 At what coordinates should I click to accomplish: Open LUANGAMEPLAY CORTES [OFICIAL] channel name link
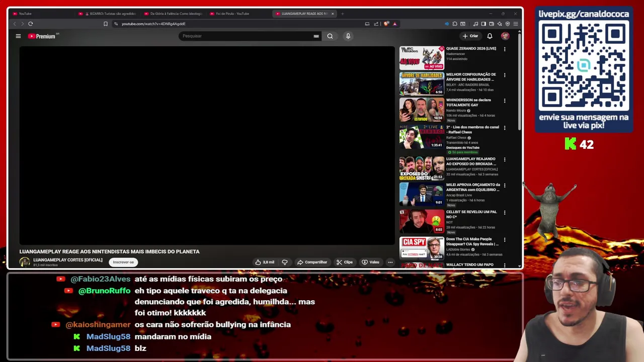[68, 260]
